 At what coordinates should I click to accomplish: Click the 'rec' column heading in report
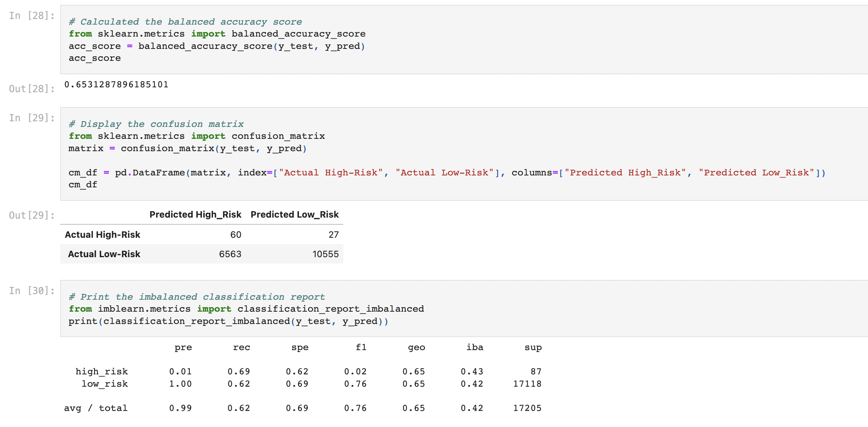click(x=241, y=347)
